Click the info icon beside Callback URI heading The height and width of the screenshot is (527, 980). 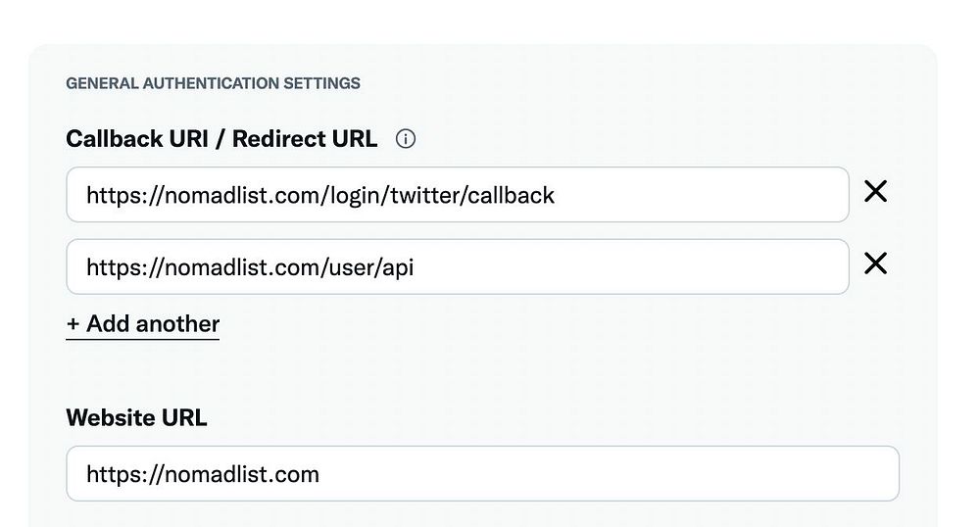[x=406, y=139]
